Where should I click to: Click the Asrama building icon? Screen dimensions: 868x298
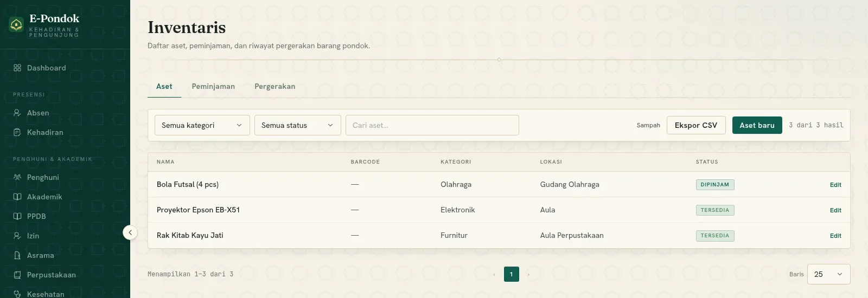pyautogui.click(x=17, y=255)
